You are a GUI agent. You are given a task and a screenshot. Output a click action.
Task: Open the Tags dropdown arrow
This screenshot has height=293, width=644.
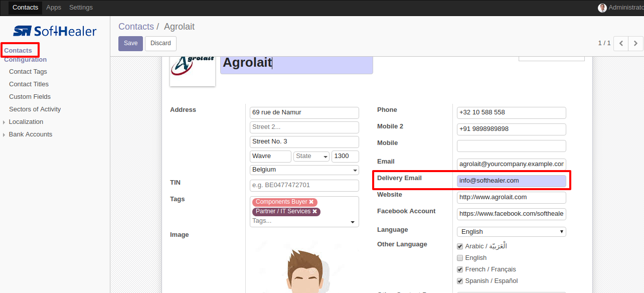[x=353, y=222]
